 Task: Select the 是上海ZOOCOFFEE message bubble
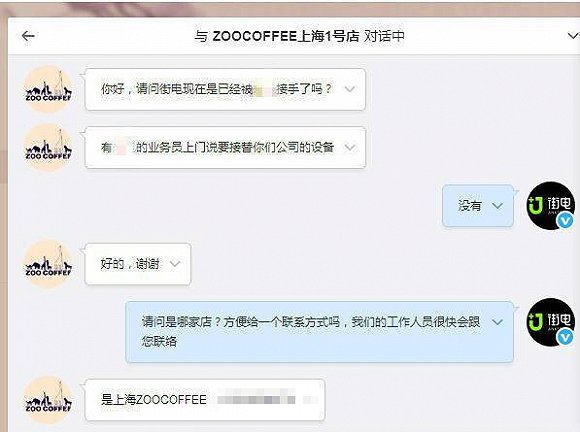(205, 400)
